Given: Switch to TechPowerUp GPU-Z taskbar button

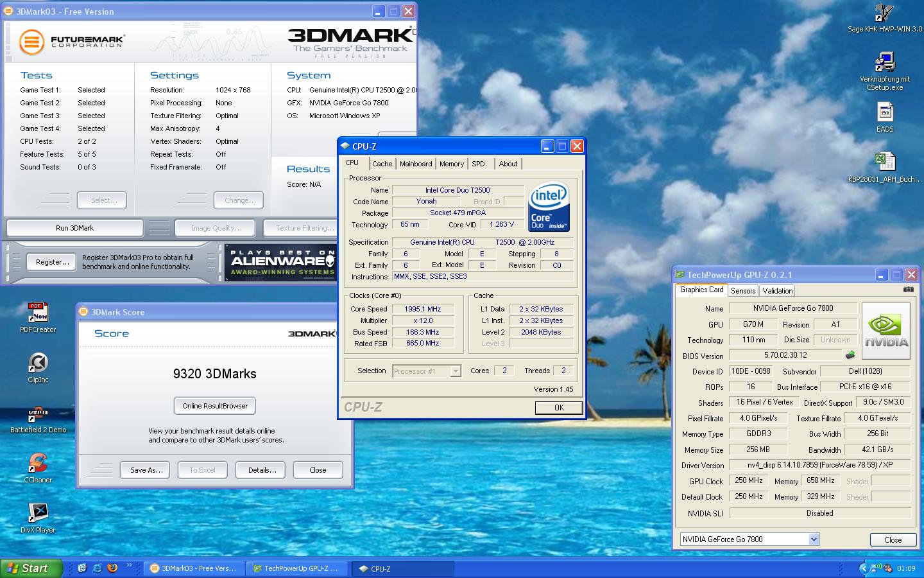Looking at the screenshot, I should (x=298, y=568).
